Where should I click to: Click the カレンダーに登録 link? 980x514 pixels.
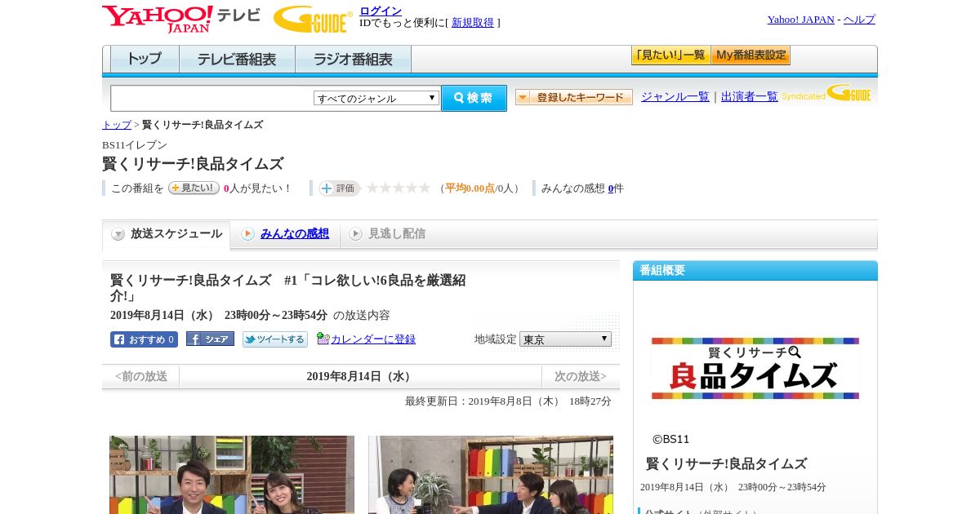[373, 339]
